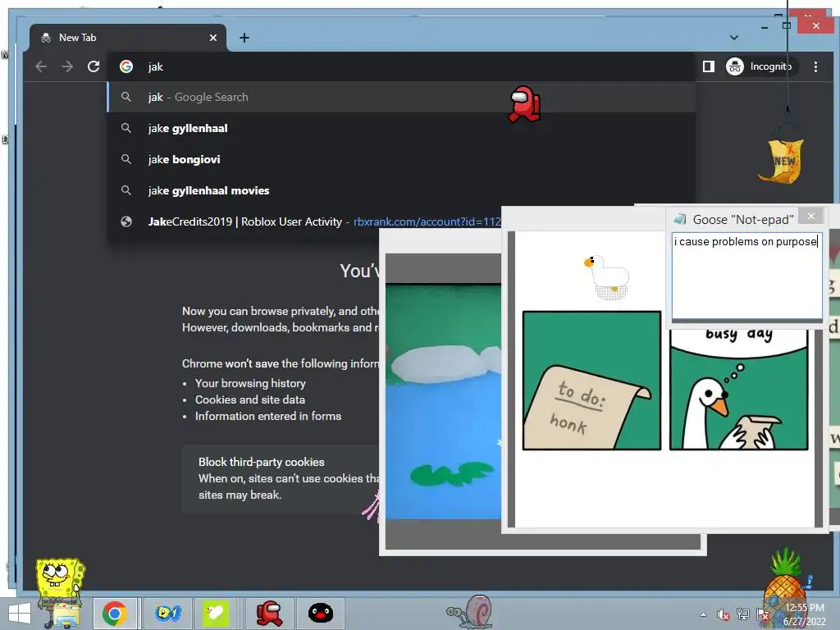
Task: Open Chrome three-dot menu
Action: [815, 66]
